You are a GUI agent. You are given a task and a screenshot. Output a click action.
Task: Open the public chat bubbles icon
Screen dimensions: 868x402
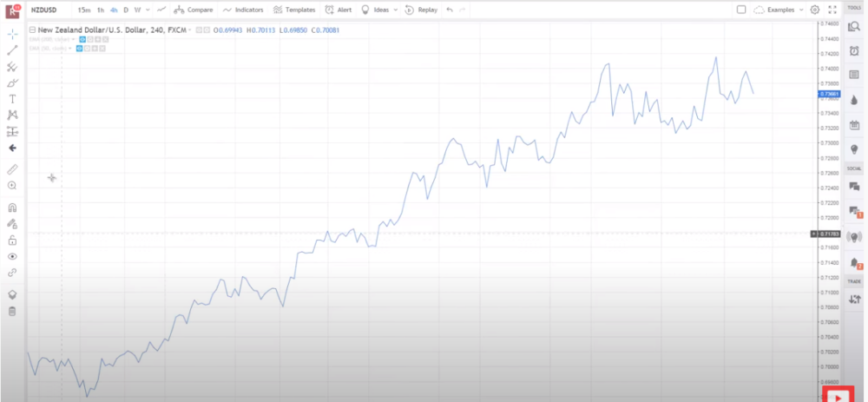(854, 187)
